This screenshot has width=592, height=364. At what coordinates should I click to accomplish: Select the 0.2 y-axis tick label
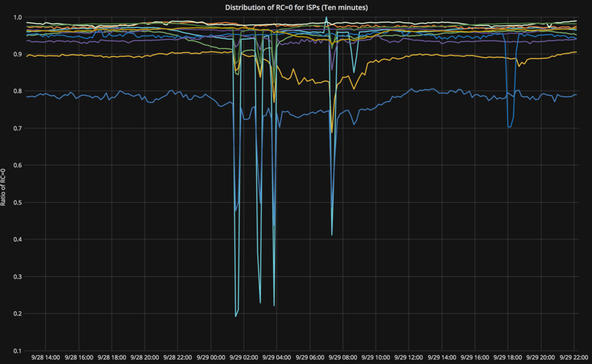point(17,314)
